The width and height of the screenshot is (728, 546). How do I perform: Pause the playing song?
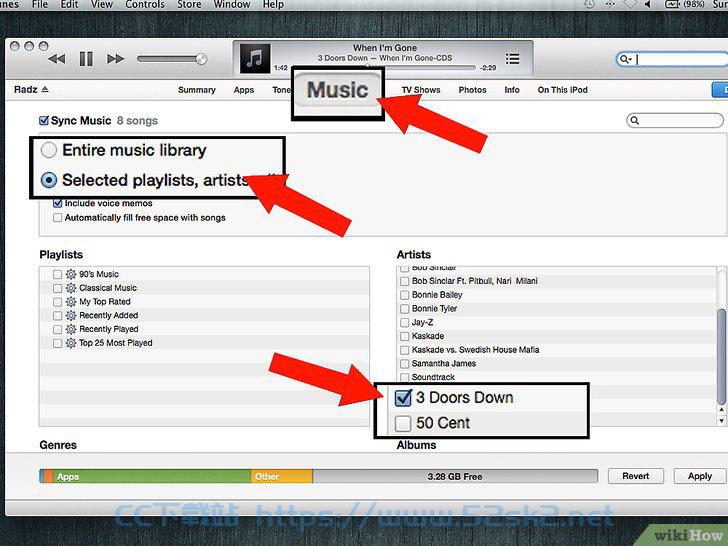pyautogui.click(x=86, y=59)
